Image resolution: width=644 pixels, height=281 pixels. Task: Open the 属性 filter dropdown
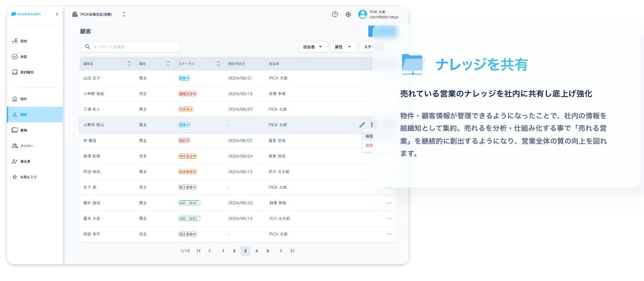(x=344, y=47)
